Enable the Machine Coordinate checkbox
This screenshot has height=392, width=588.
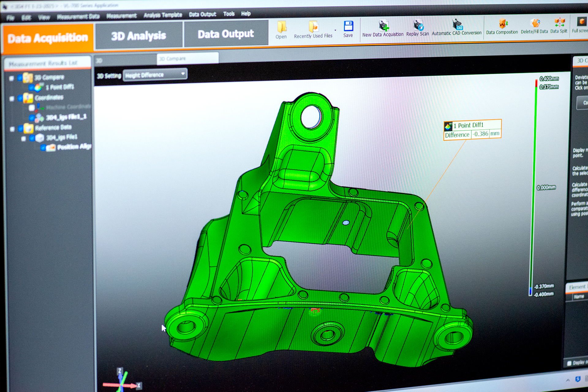pyautogui.click(x=32, y=107)
